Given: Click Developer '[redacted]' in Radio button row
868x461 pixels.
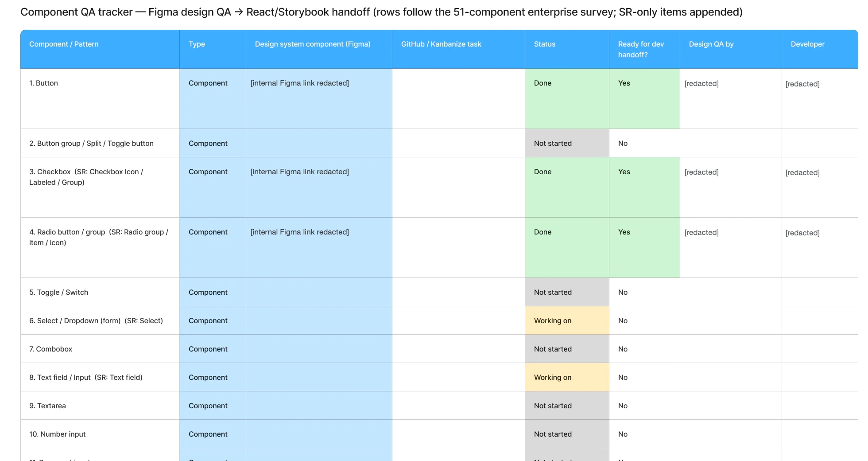Looking at the screenshot, I should pos(802,233).
